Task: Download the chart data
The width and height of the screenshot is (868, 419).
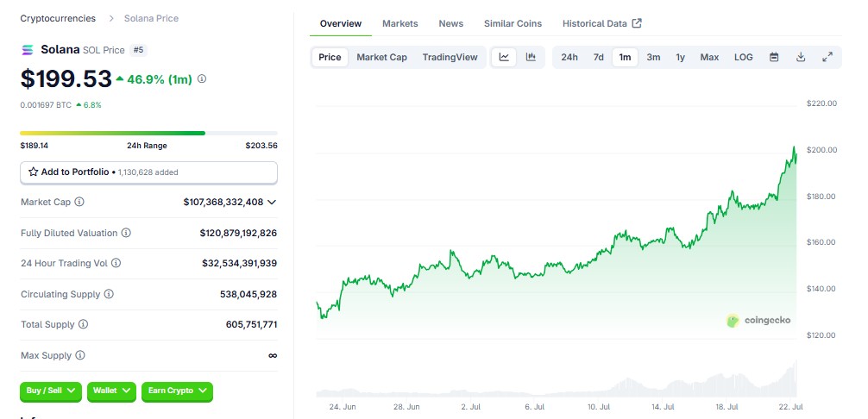Action: [x=801, y=57]
